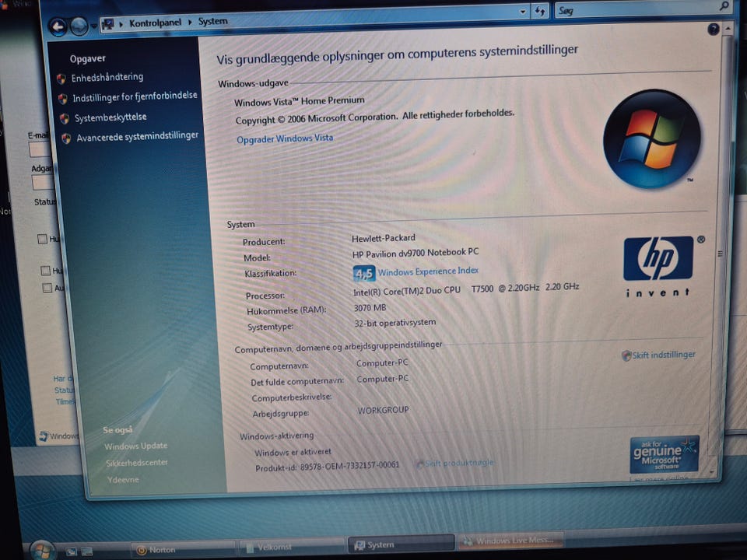Click the Back arrow navigation button

[x=58, y=28]
